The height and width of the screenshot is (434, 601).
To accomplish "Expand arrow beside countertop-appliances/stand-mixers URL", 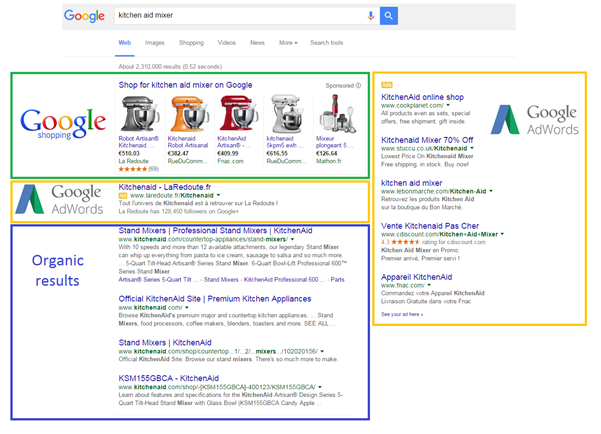I will pyautogui.click(x=292, y=239).
